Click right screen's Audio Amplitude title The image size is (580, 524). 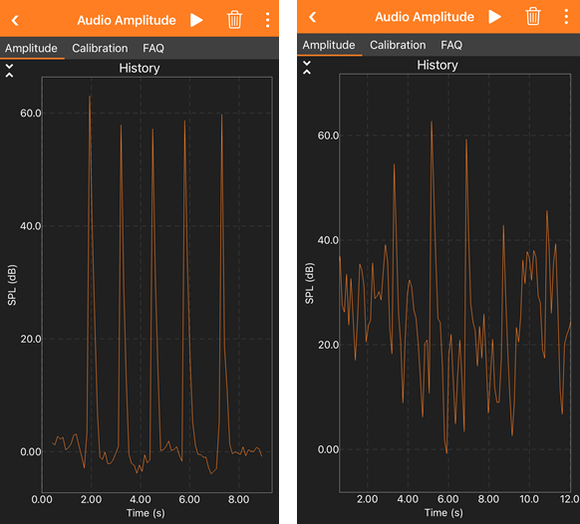[x=425, y=17]
